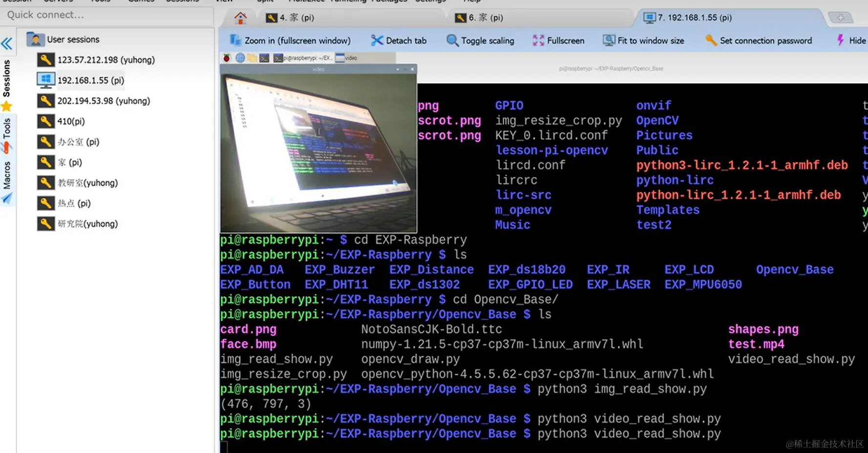Image resolution: width=868 pixels, height=453 pixels.
Task: Click the Fullscreen label
Action: coord(566,41)
